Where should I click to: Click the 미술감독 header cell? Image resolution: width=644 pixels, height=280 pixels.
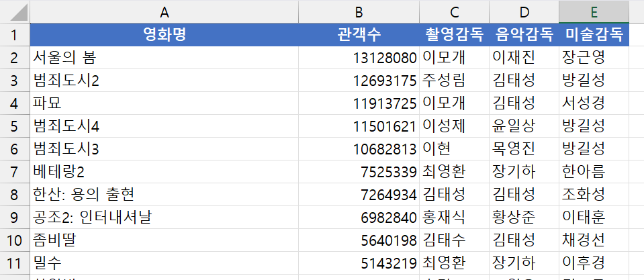pyautogui.click(x=594, y=35)
